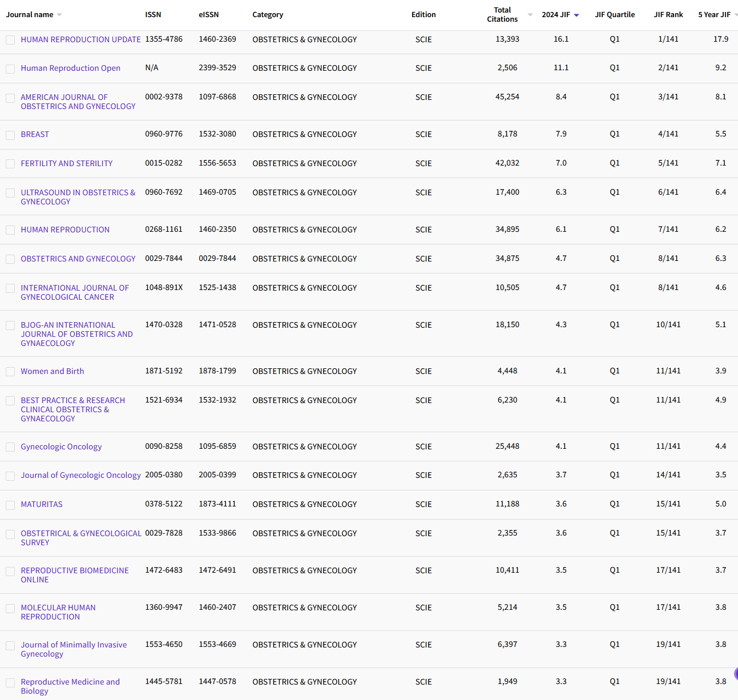738x700 pixels.
Task: Open the MOLECULAR HUMAN REPRODUCTION journal page
Action: [x=58, y=612]
